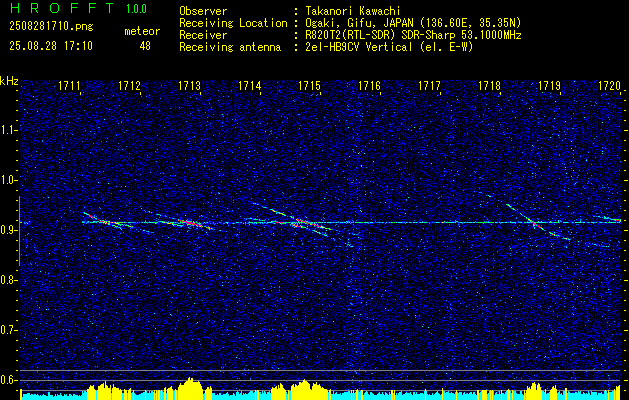Image resolution: width=629 pixels, height=400 pixels.
Task: Click time marker 1714
Action: click(250, 85)
